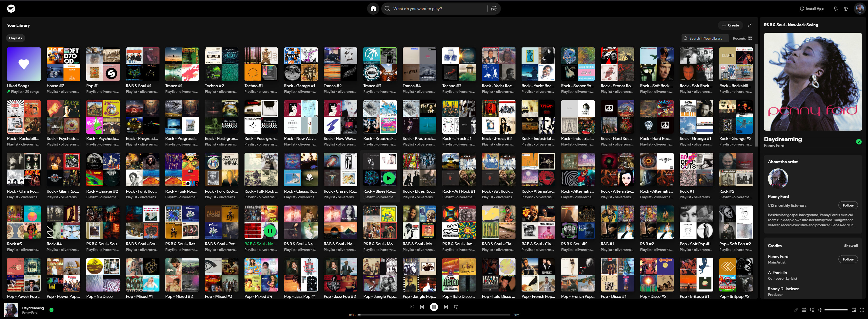Select the Playlists filter chip
This screenshot has height=319, width=868.
pos(15,38)
